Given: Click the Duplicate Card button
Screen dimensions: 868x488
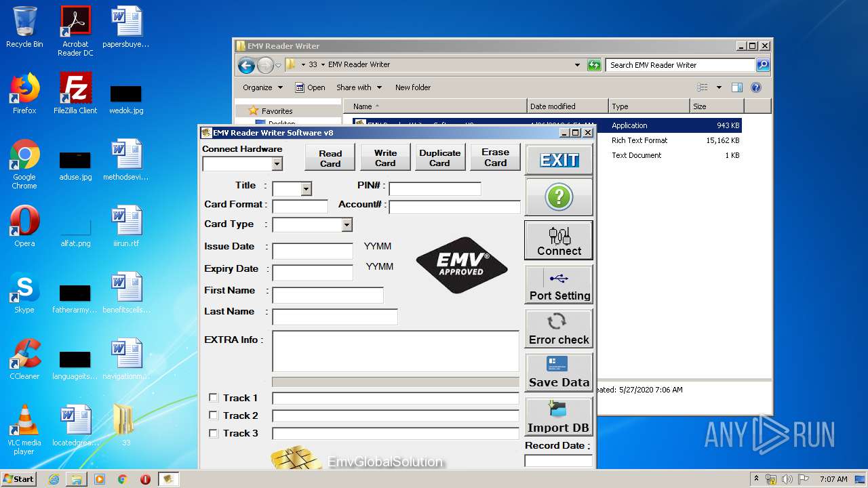Looking at the screenshot, I should click(439, 158).
